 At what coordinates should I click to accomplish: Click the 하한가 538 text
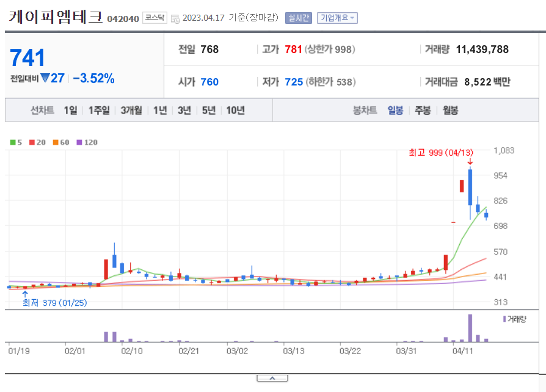tap(331, 82)
